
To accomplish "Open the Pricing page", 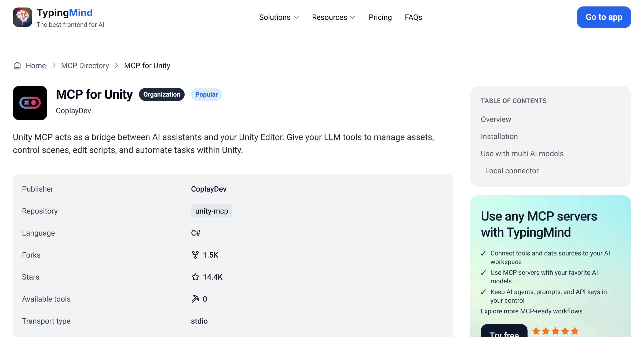I will 380,17.
